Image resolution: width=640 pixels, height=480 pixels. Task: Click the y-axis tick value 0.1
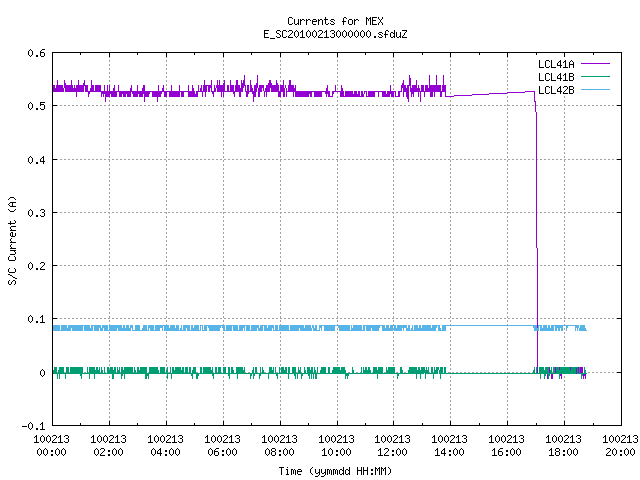coord(36,319)
